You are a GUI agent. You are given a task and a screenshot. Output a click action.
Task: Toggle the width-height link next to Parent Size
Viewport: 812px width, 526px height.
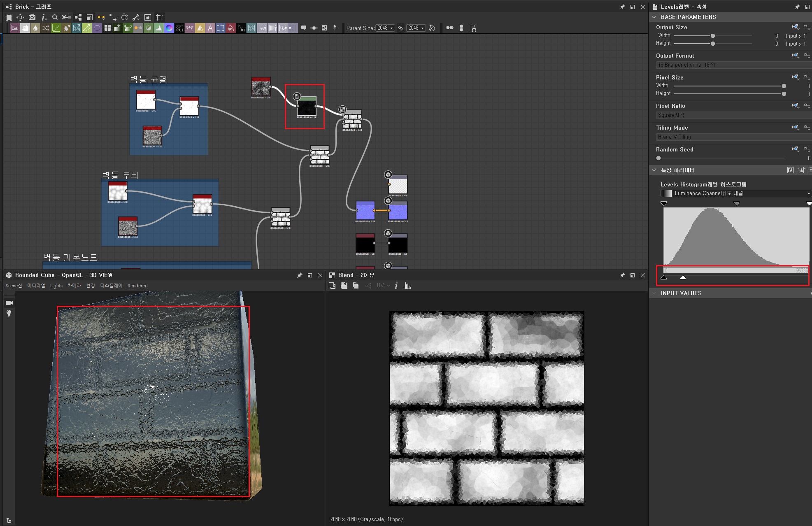coord(400,28)
